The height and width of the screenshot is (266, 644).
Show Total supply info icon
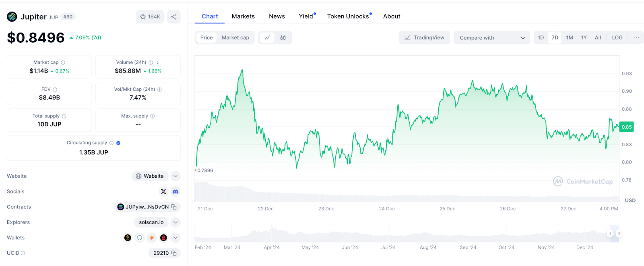point(64,116)
